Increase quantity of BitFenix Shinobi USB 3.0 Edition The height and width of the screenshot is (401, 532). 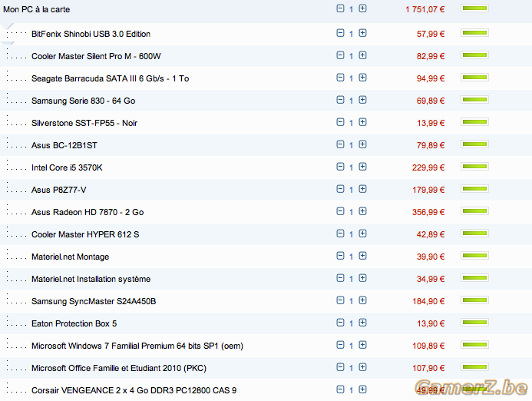362,33
